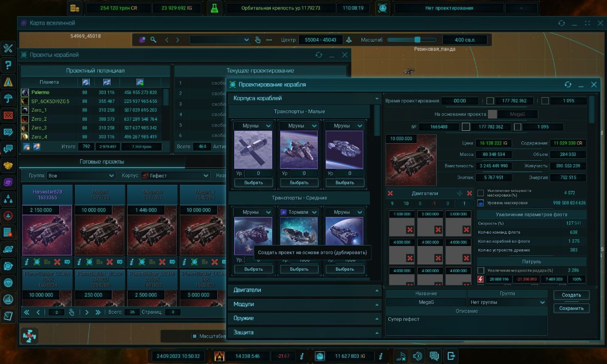Viewport: 607px width, 364px height.
Task: Open the chat bubbles icon in bottom bar
Action: pyautogui.click(x=434, y=356)
